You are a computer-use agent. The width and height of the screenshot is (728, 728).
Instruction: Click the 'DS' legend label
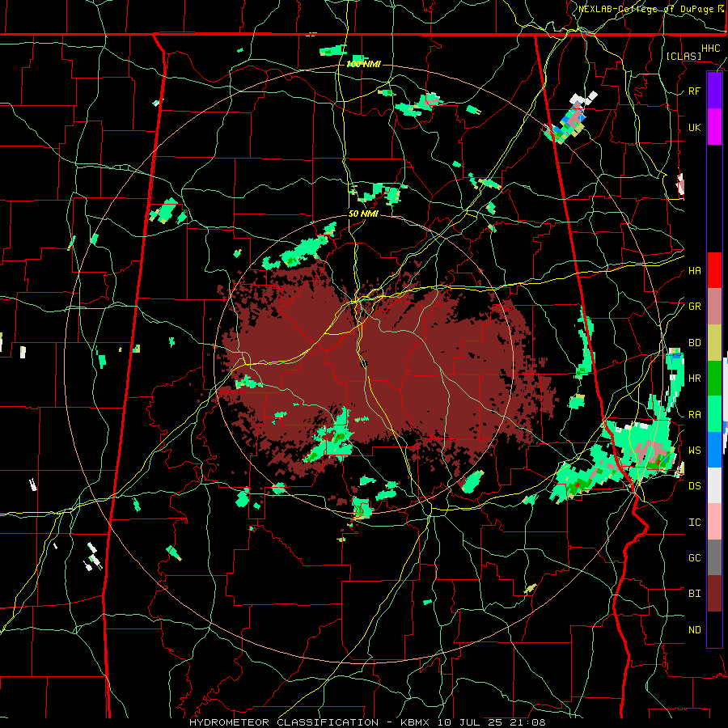tap(695, 486)
